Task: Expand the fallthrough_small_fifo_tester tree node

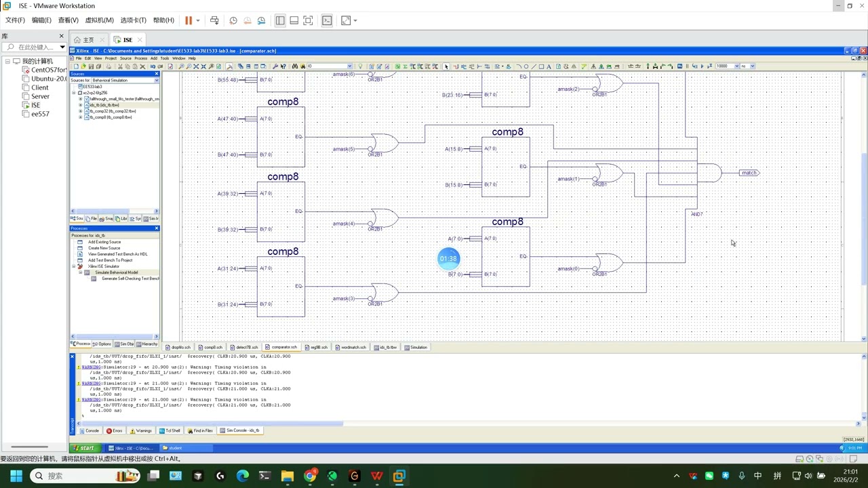Action: (x=81, y=99)
